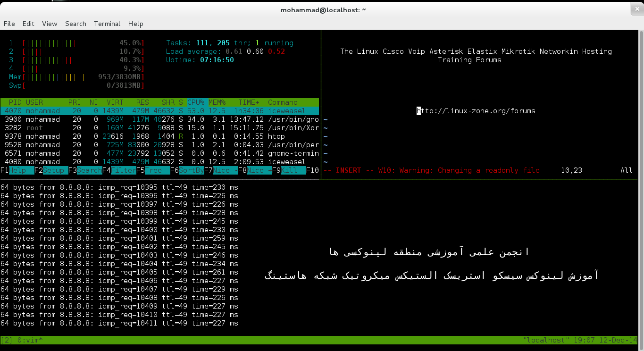Open the Terminal menu
Screen dimensions: 644x351
[x=107, y=24]
